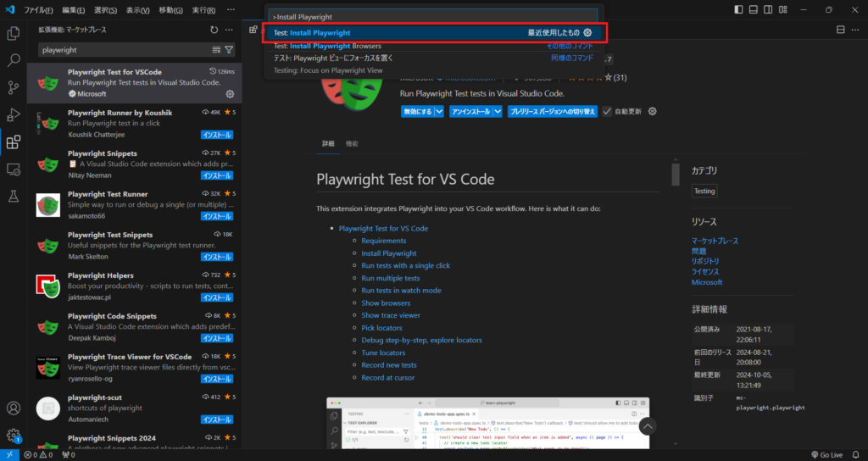This screenshot has height=461, width=868.
Task: Open the Testing flask icon view
Action: [14, 196]
